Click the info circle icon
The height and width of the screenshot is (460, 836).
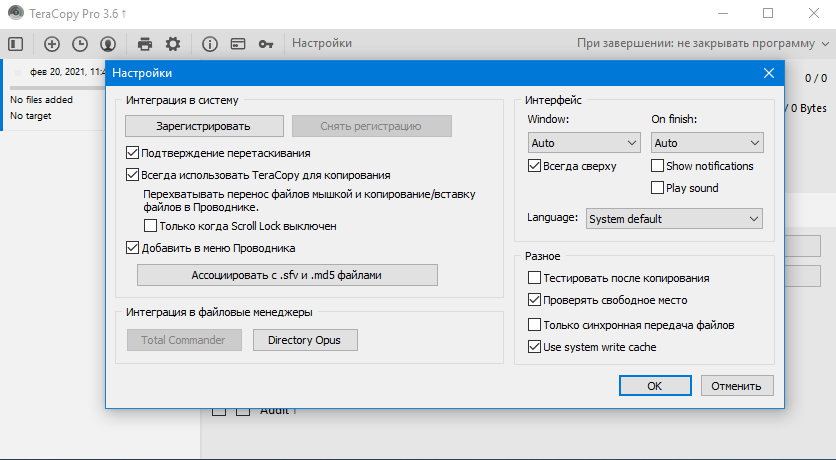click(x=210, y=44)
